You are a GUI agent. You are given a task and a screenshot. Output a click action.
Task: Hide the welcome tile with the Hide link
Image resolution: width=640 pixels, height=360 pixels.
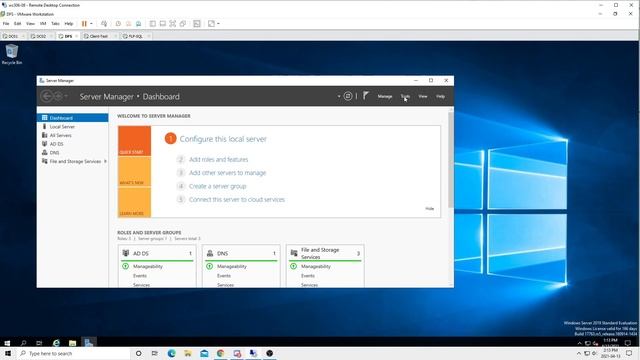429,209
